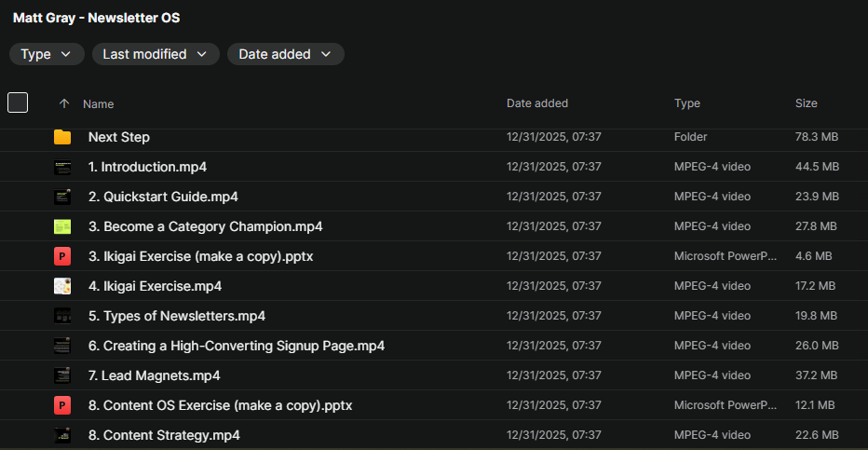Click the 5. Types of Newsletters thumbnail icon
The height and width of the screenshot is (450, 868).
tap(62, 316)
